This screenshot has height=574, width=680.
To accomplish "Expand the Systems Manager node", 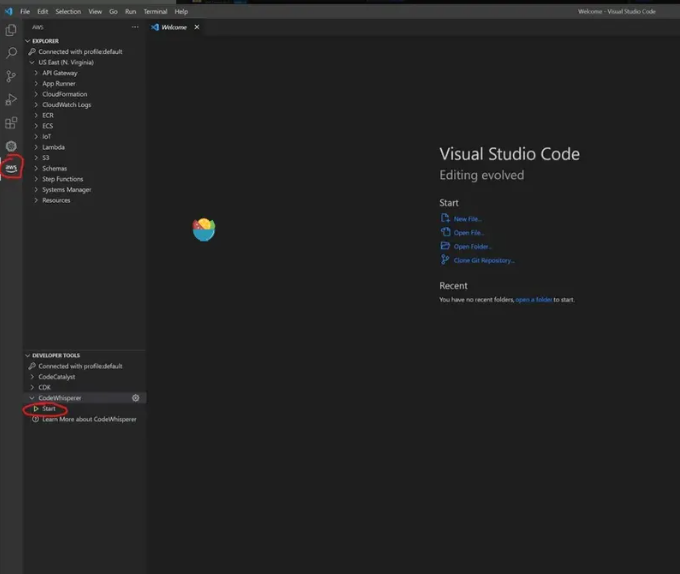I will 36,190.
